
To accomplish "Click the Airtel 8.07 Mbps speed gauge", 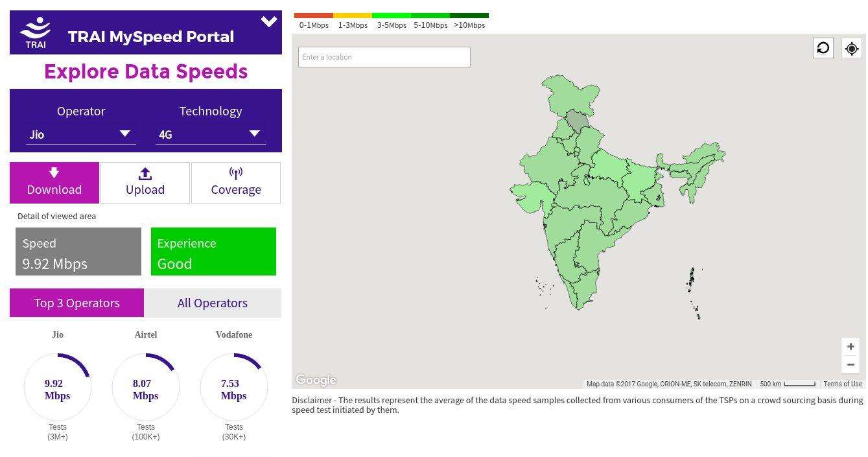I will point(146,387).
